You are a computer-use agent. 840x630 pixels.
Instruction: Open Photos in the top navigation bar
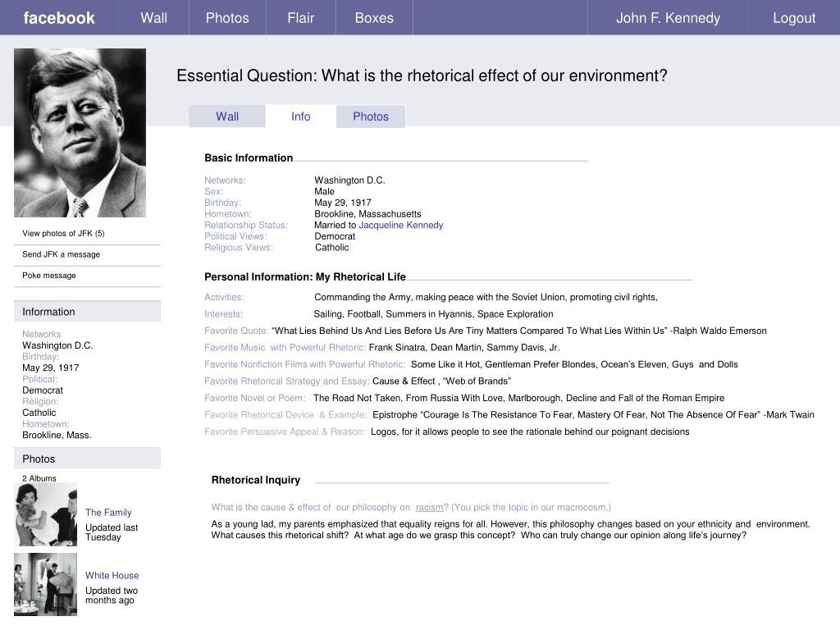point(227,18)
